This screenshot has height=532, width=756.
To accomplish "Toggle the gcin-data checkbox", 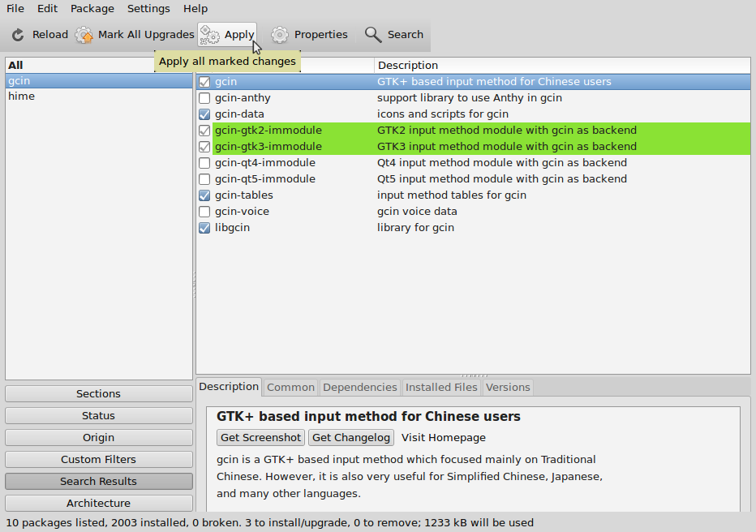I will point(204,114).
